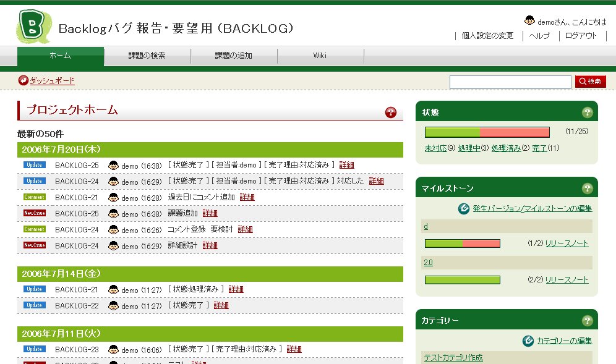Click the ダッシュボード link

(x=52, y=80)
